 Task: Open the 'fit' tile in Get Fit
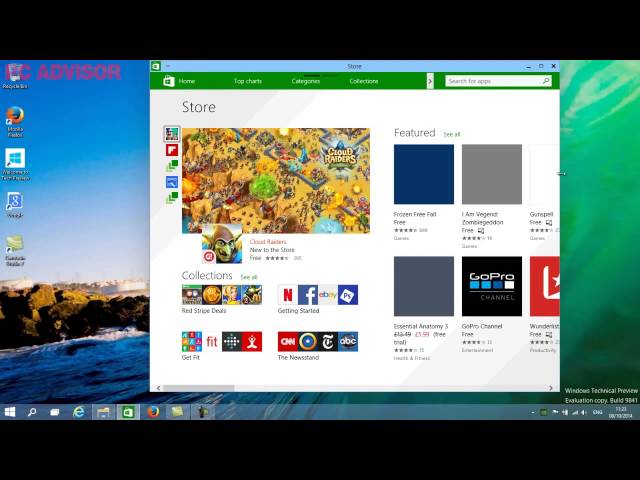click(212, 342)
